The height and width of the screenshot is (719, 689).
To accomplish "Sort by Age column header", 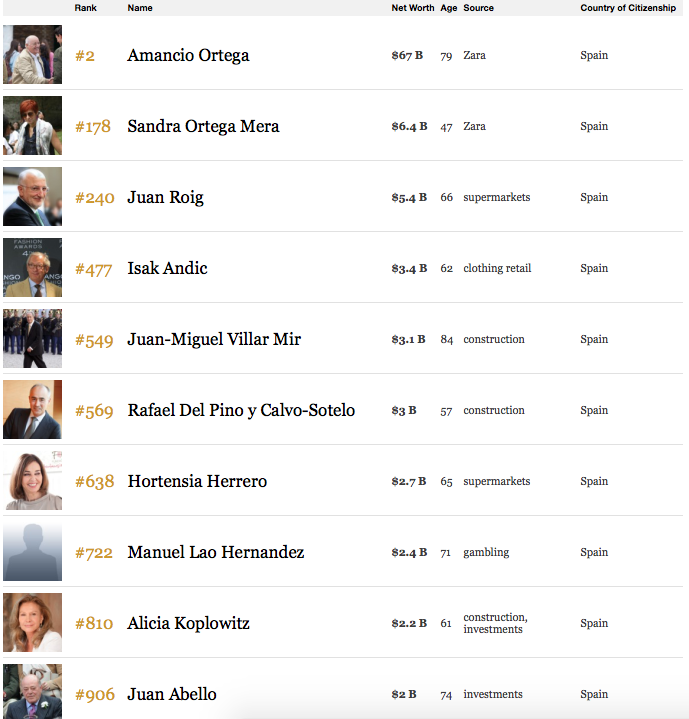I will 449,8.
